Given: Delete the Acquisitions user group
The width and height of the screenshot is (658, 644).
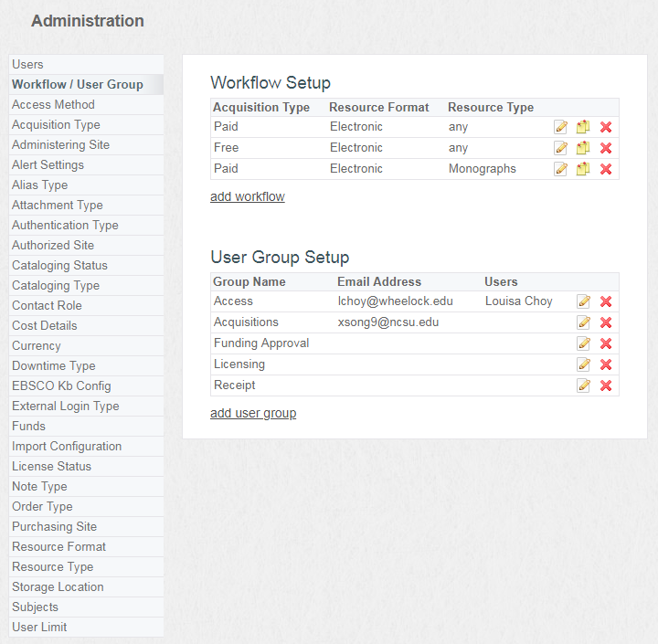Looking at the screenshot, I should (606, 322).
